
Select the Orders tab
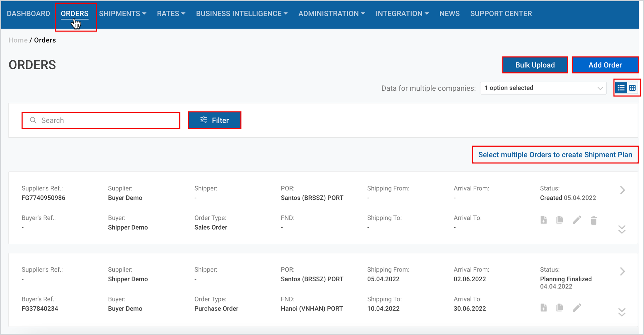(x=74, y=14)
